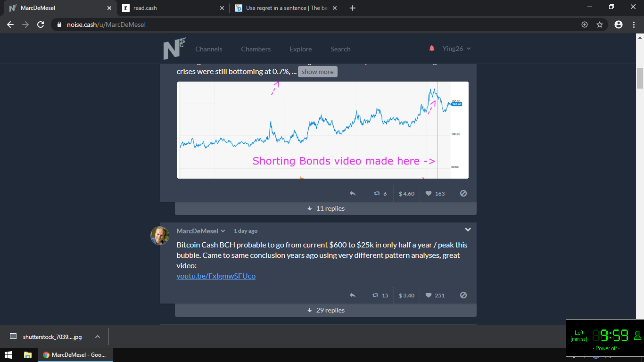The width and height of the screenshot is (644, 362).
Task: Reload the noise.cash page
Action: [41, 25]
